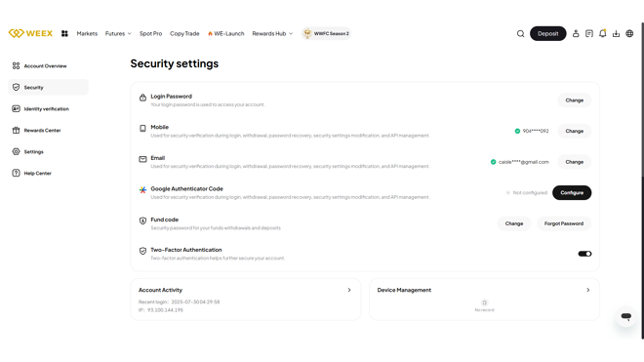Click the Account Activity title
The width and height of the screenshot is (644, 362).
160,290
